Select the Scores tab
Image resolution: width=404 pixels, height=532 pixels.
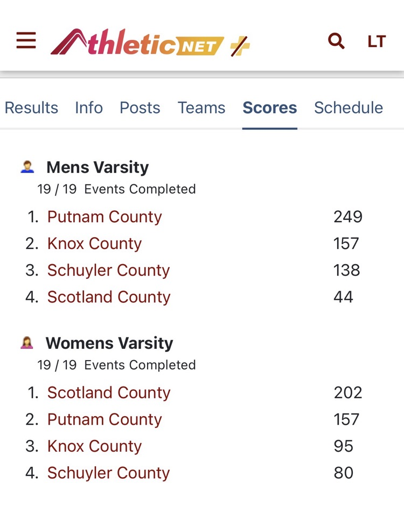tap(270, 108)
